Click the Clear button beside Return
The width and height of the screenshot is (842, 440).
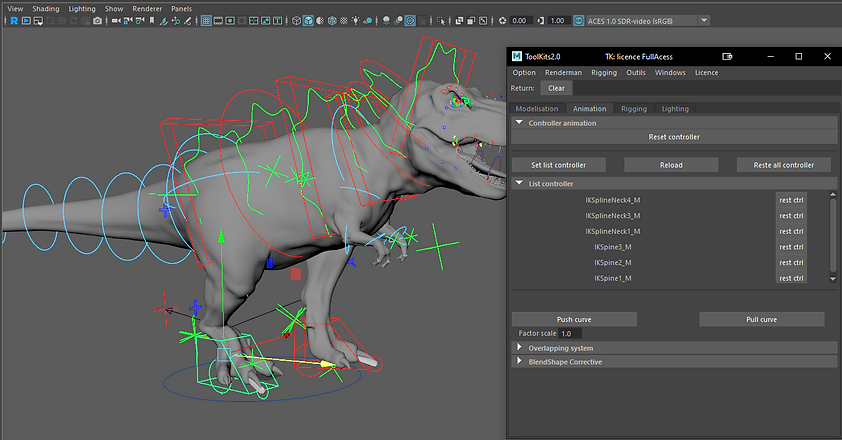tap(556, 88)
